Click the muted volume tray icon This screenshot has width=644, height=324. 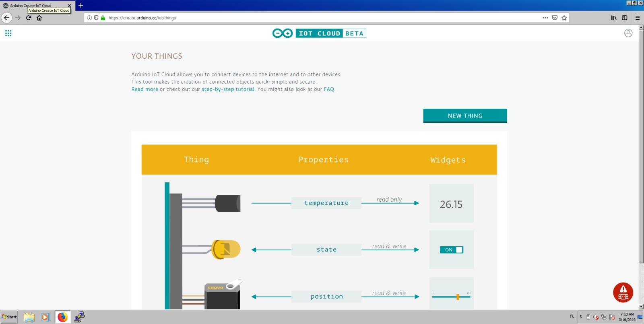coord(596,317)
